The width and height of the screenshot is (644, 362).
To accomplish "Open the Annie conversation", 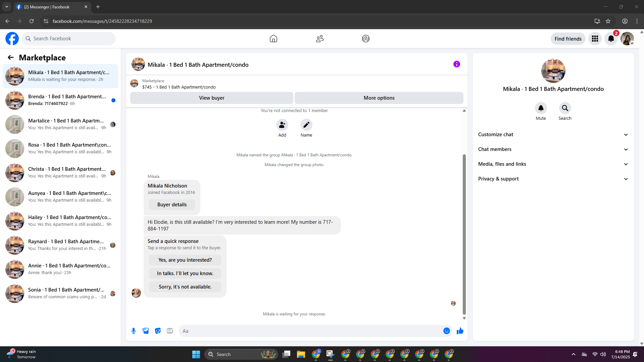I will (60, 269).
